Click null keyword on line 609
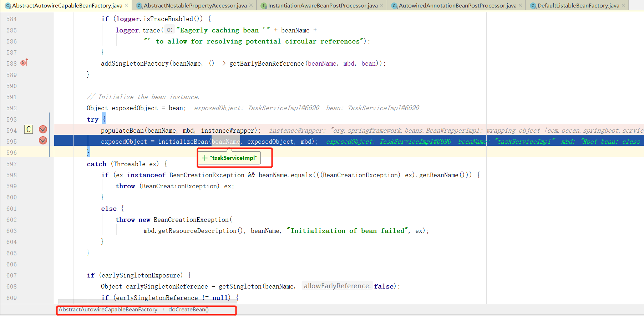The image size is (644, 316). (x=220, y=298)
